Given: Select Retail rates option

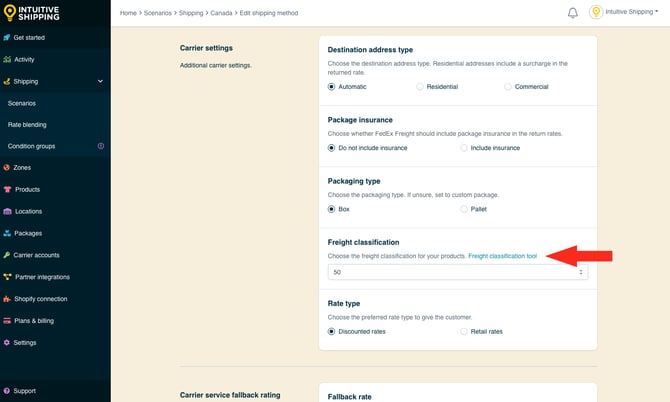Looking at the screenshot, I should pyautogui.click(x=464, y=332).
